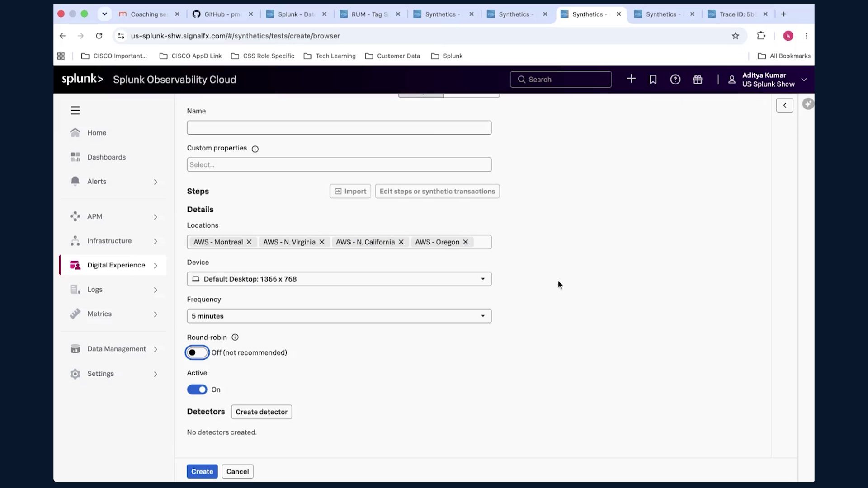The width and height of the screenshot is (868, 488).
Task: Open the hamburger navigation menu
Action: click(75, 110)
